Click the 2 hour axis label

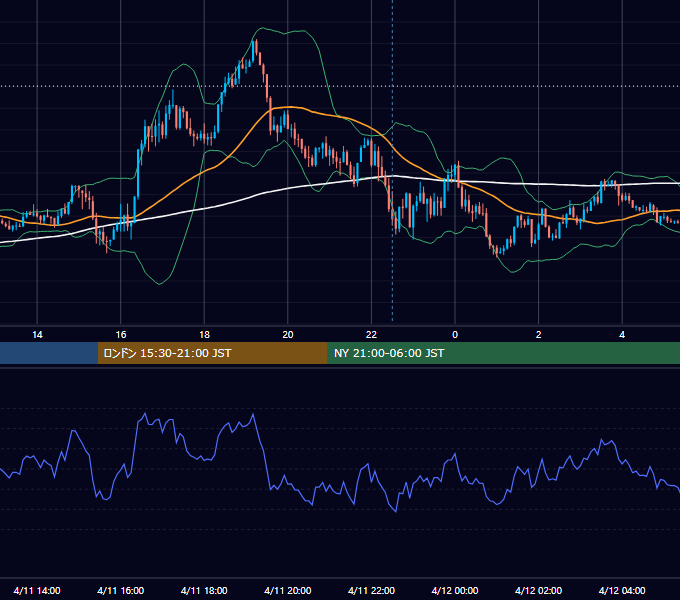point(538,335)
